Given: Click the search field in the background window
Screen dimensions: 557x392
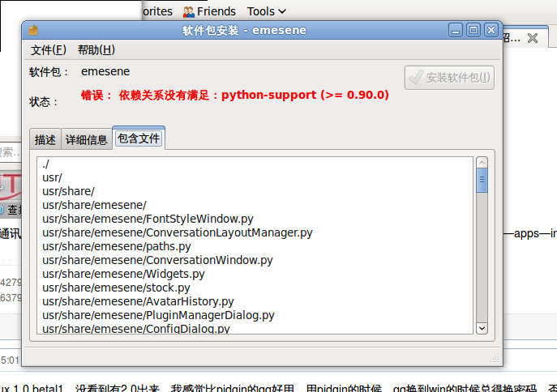Looking at the screenshot, I should [11, 152].
